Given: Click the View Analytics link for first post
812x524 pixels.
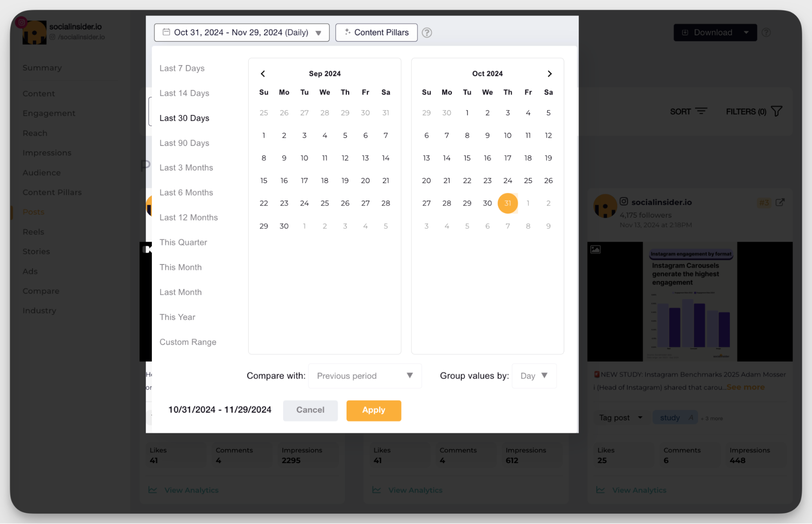Looking at the screenshot, I should (x=191, y=490).
